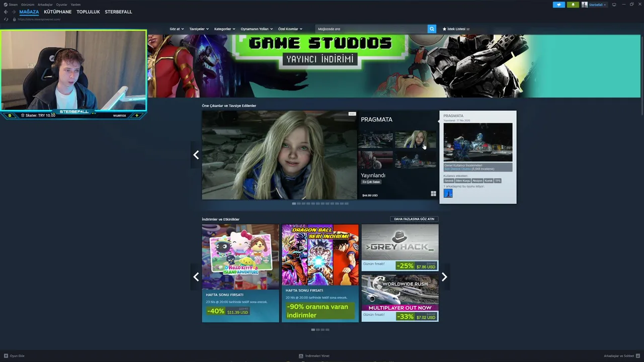This screenshot has height=362, width=644.
Task: Enter Big Picture mode via monitor icon
Action: 614,5
